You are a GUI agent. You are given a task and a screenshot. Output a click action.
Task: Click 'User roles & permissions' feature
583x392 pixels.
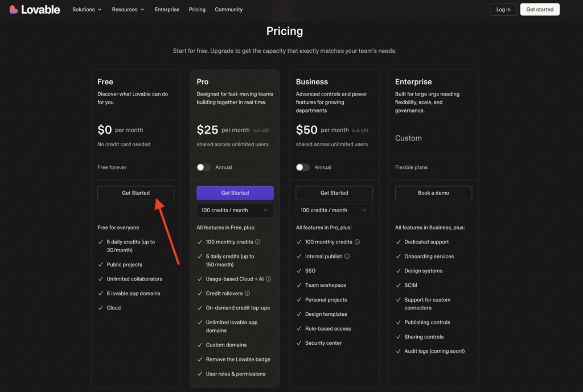[x=236, y=374]
